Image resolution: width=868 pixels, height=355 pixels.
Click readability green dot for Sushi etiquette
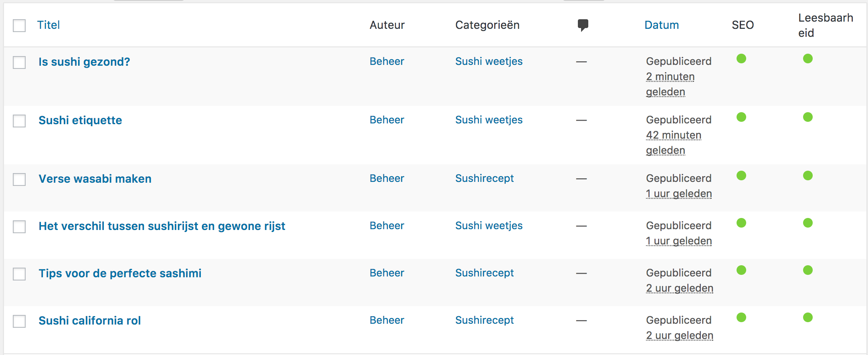808,117
